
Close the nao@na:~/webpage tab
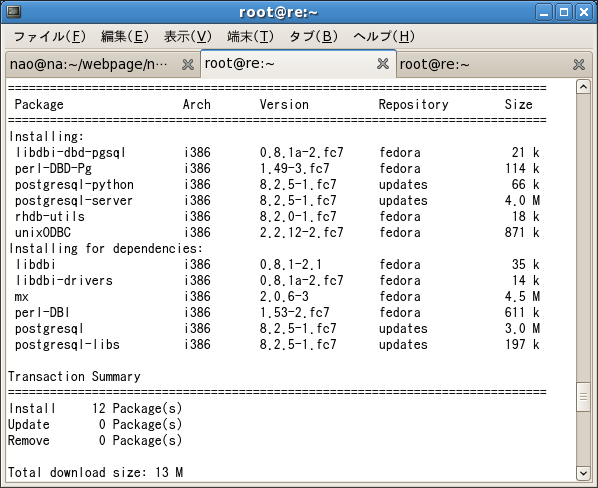(188, 64)
